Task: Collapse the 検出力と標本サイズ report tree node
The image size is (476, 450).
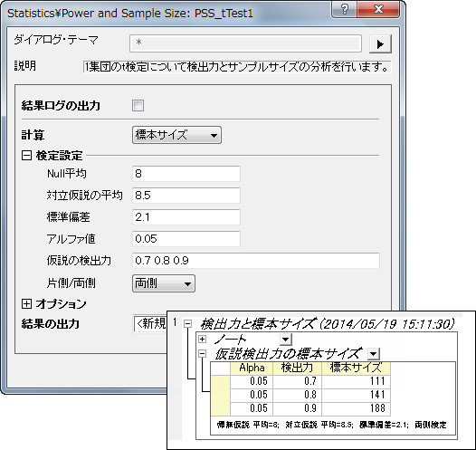Action: click(188, 324)
